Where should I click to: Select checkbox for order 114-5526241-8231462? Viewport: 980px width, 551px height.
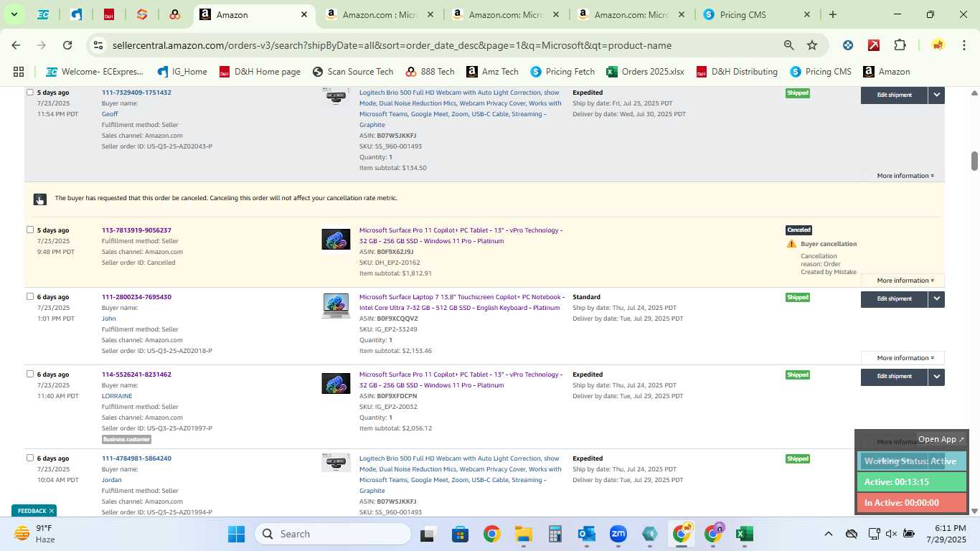(x=30, y=374)
